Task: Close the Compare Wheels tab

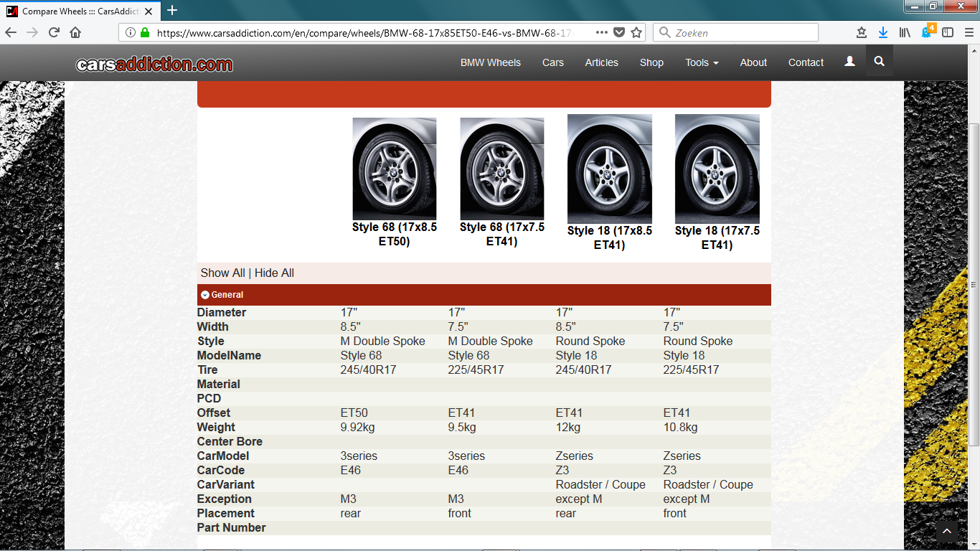Action: point(149,11)
